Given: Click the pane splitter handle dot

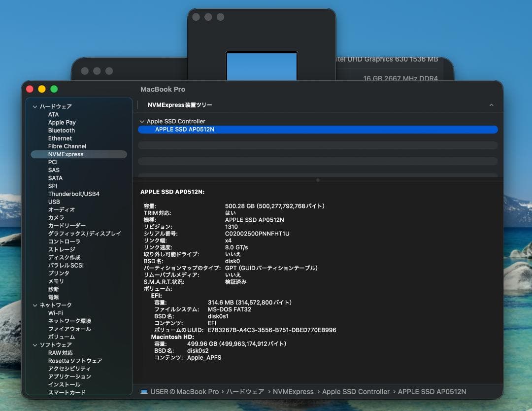Looking at the screenshot, I should click(x=318, y=180).
